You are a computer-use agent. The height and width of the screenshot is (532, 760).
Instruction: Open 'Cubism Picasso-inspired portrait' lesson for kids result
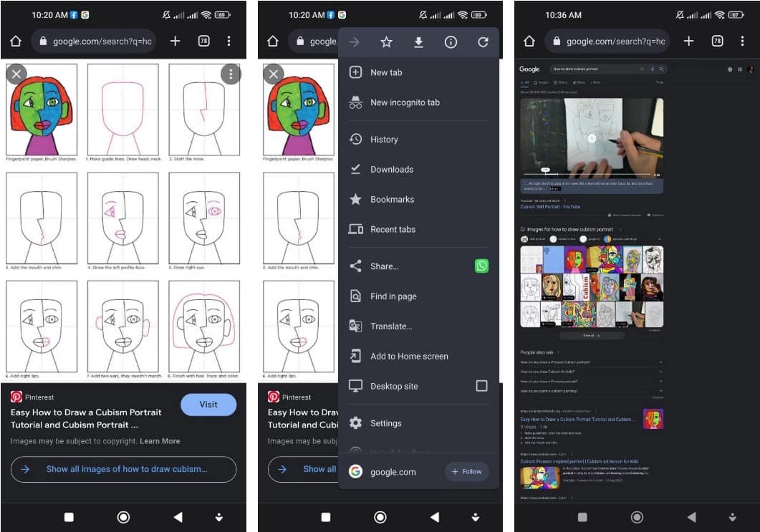point(579,461)
